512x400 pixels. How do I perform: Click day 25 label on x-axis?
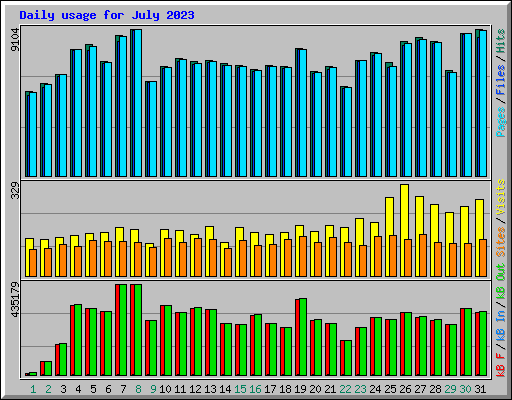point(390,389)
